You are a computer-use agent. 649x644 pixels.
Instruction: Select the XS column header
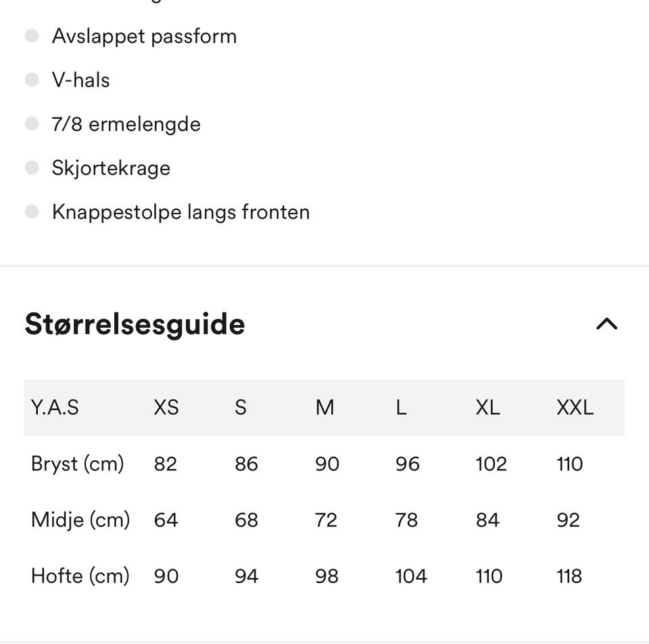pyautogui.click(x=166, y=407)
